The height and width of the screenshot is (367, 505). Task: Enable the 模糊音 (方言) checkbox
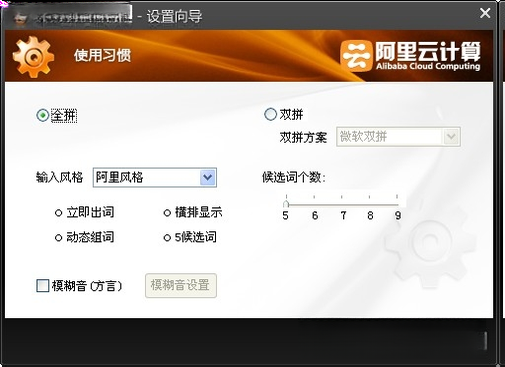click(x=43, y=286)
